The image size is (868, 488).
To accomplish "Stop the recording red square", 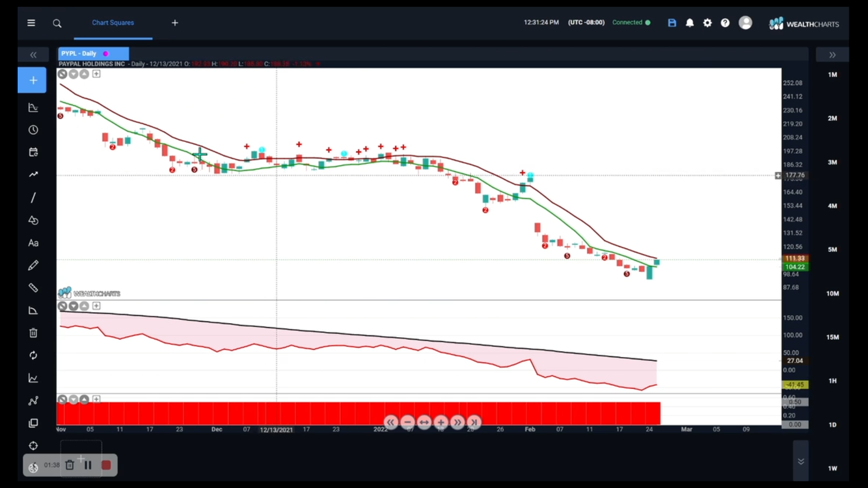I will [x=106, y=465].
